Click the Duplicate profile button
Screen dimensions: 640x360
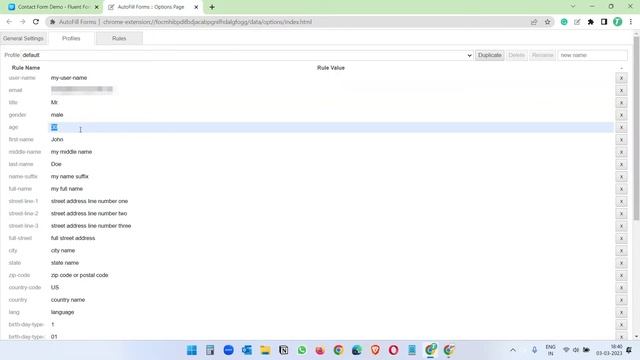[489, 55]
